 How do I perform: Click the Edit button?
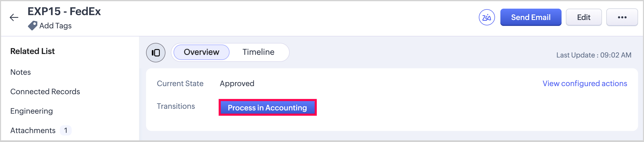pos(584,17)
